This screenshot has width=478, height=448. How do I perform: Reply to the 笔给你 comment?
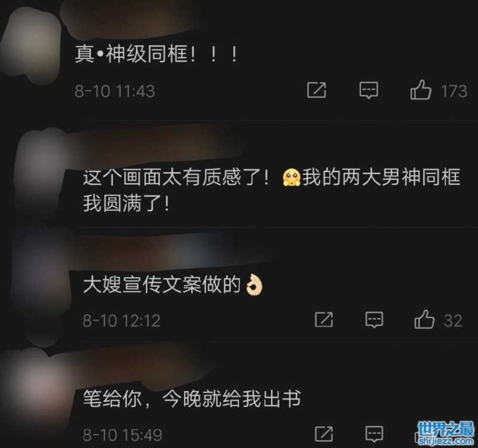tap(374, 434)
